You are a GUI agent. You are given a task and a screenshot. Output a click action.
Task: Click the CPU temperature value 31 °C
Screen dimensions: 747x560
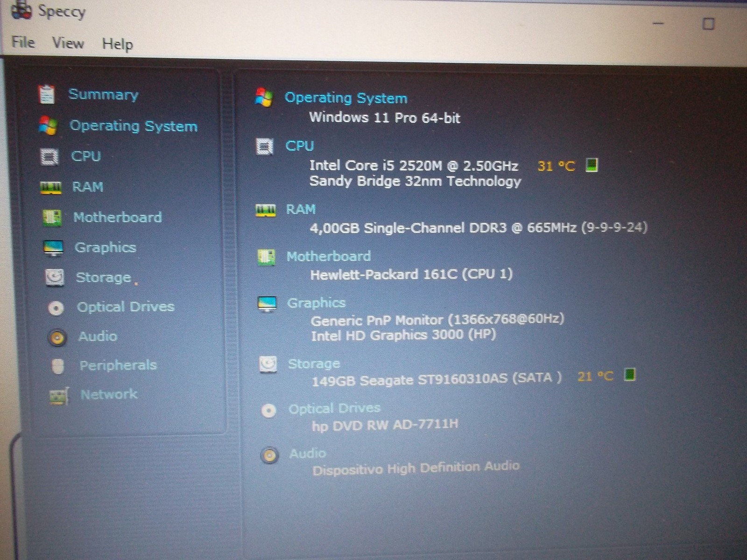click(x=556, y=166)
